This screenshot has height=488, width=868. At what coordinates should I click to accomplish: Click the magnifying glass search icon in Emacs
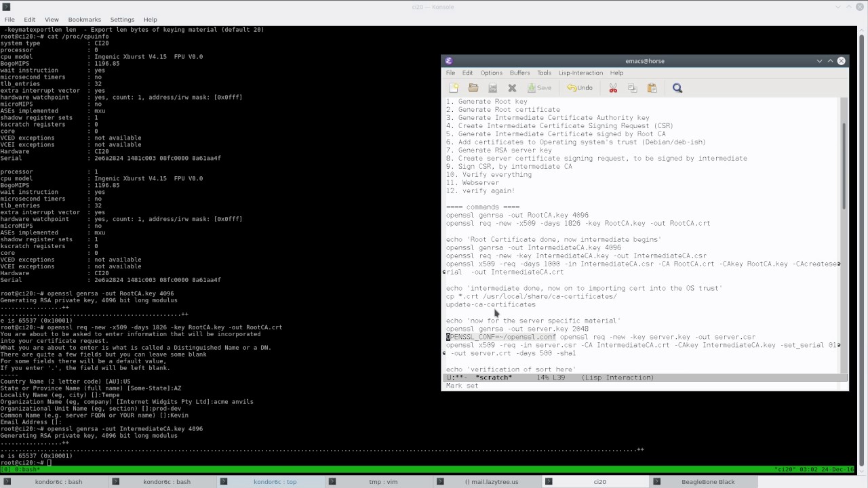(677, 88)
